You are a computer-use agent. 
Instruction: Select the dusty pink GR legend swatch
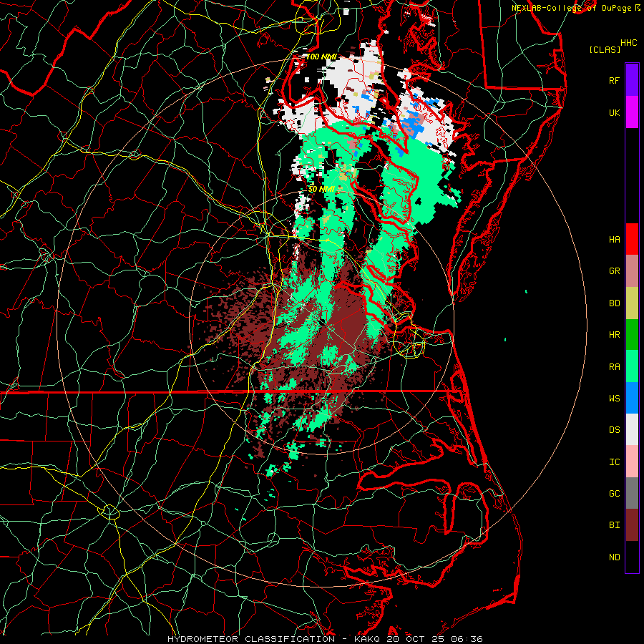(x=632, y=271)
